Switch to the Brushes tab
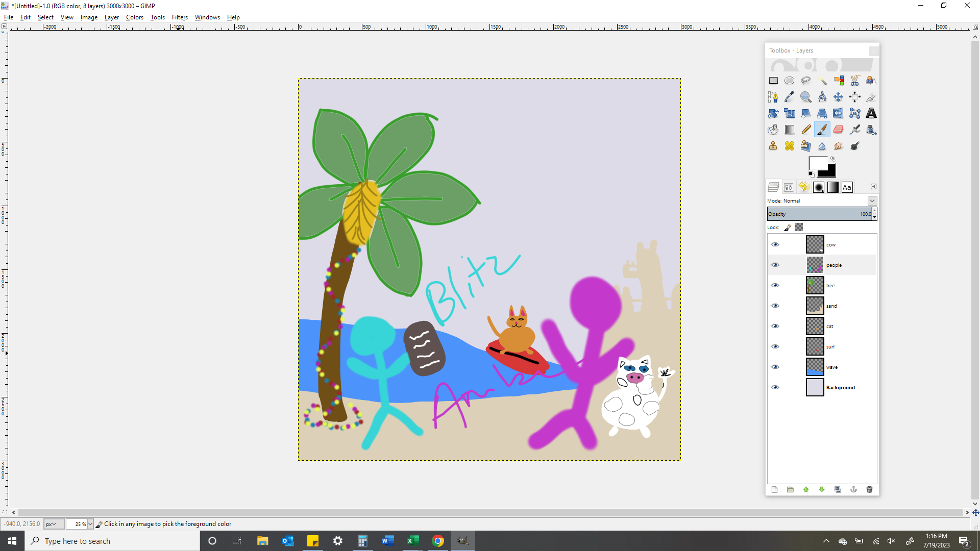The image size is (980, 551). 818,187
